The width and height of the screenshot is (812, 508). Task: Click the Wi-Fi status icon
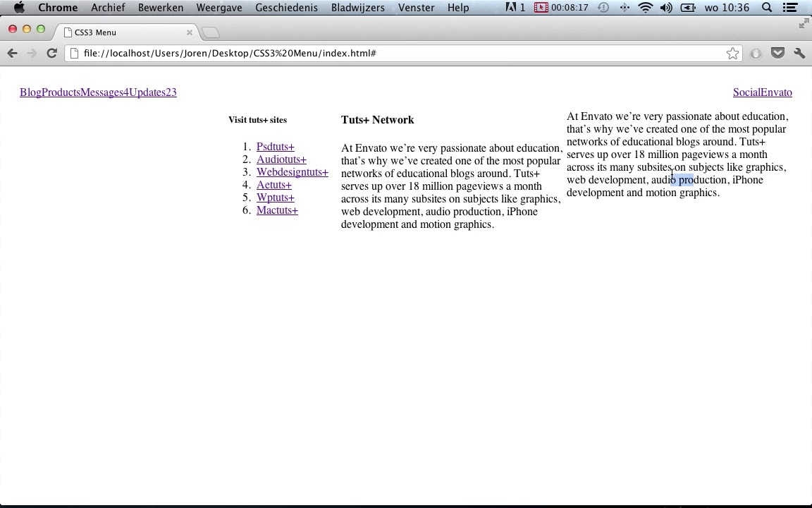tap(645, 7)
